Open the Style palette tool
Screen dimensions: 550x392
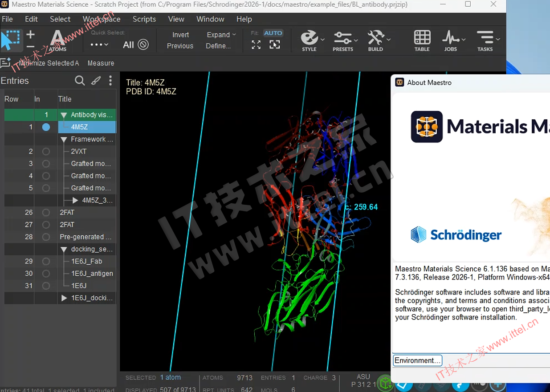(x=310, y=40)
